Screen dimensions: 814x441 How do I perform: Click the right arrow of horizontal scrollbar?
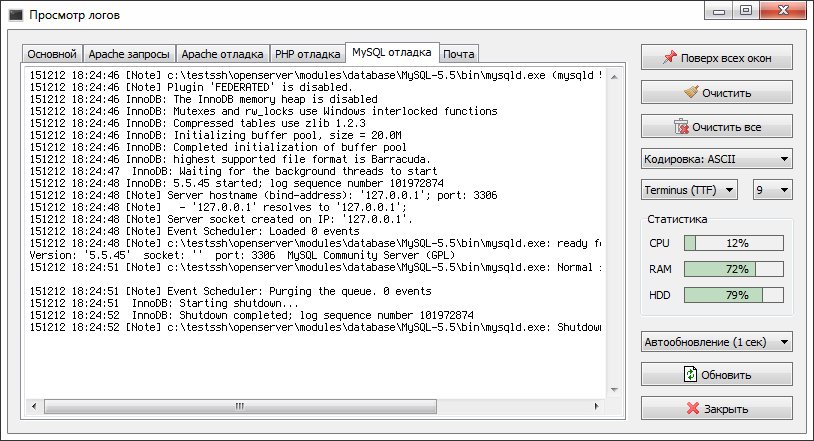click(x=600, y=406)
